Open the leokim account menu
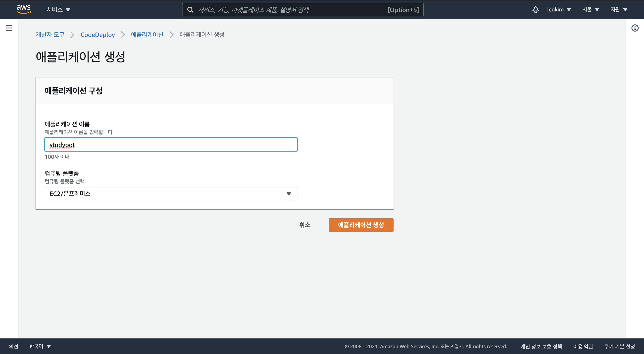 pos(559,9)
